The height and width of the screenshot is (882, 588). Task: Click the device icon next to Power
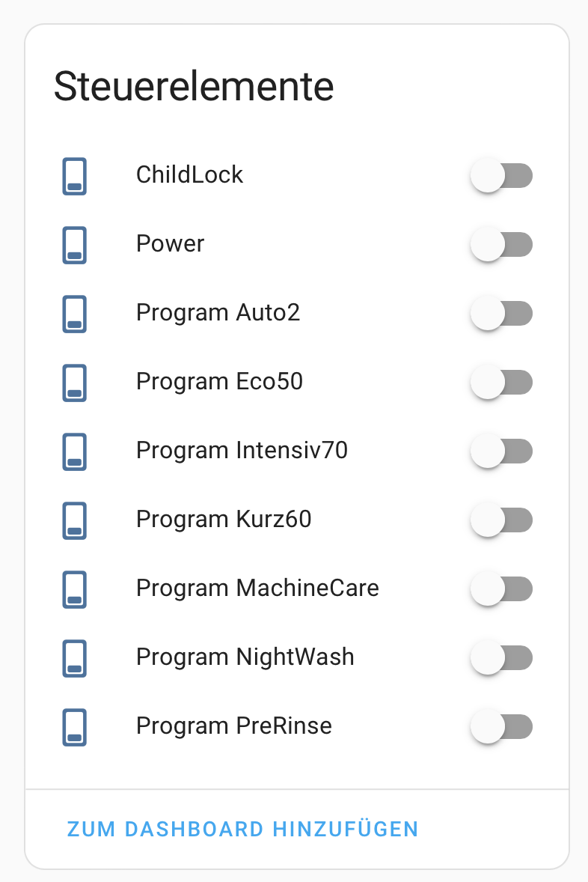[x=74, y=245]
